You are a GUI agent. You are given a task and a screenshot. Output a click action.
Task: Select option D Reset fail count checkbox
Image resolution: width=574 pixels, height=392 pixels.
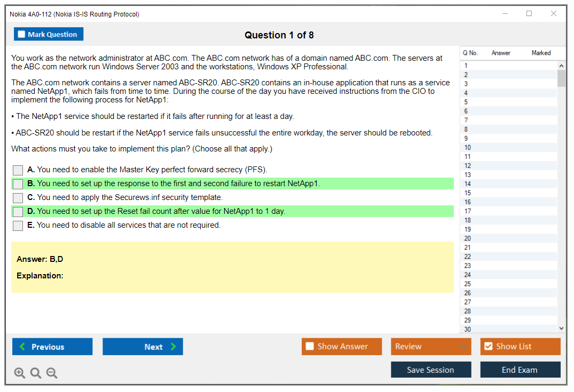(x=18, y=212)
